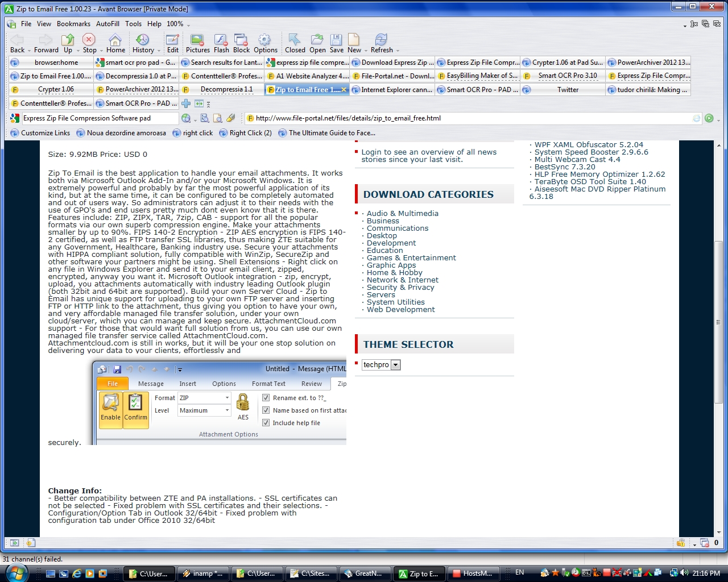
Task: Open System Speed Booster 2.9.6.6 link
Action: (x=591, y=152)
